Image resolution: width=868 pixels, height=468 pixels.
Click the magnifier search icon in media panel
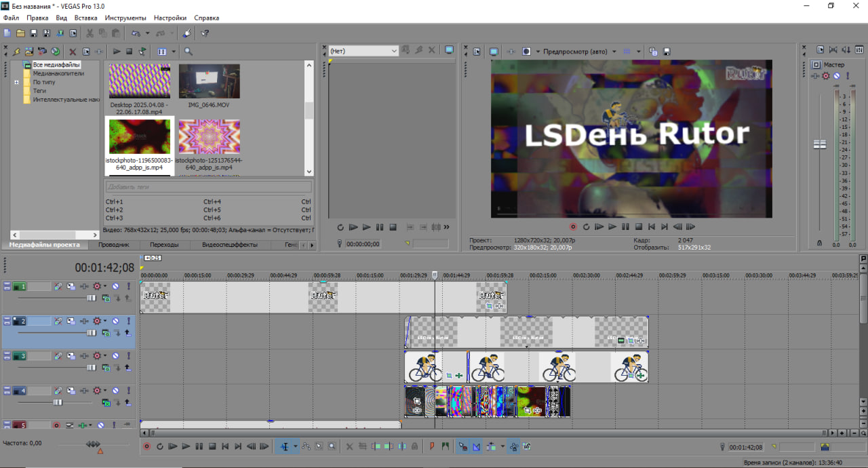[188, 52]
